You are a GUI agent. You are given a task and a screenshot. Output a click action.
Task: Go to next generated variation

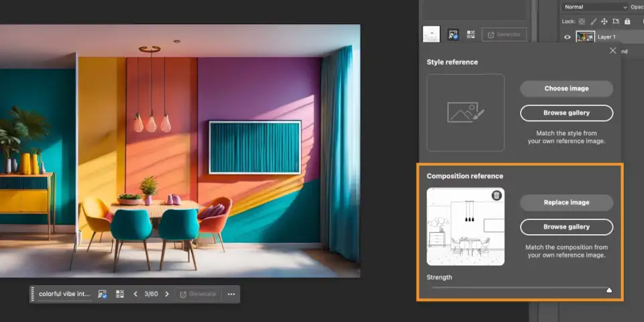(x=167, y=294)
